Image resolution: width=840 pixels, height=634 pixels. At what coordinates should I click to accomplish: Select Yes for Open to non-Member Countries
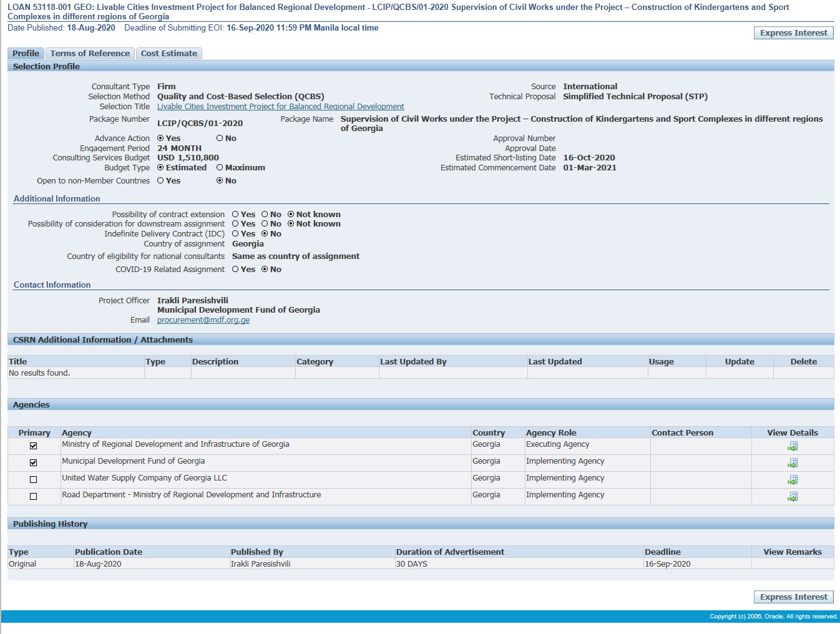click(160, 181)
